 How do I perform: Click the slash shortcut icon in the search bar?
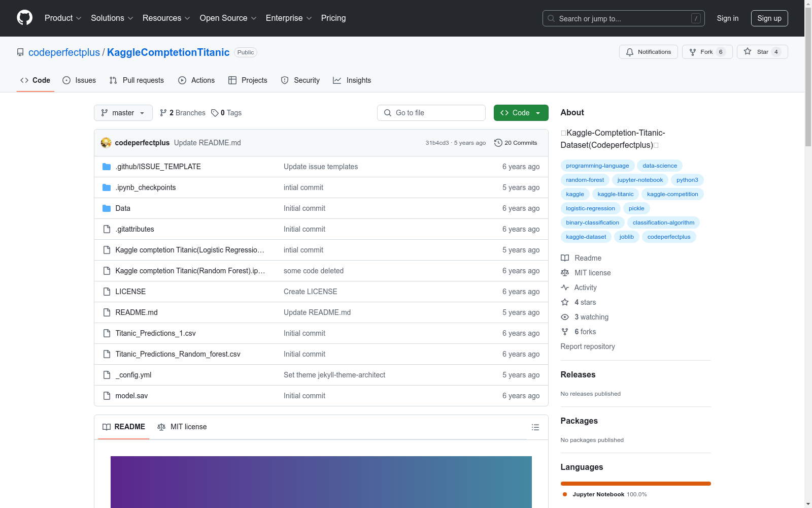[696, 18]
